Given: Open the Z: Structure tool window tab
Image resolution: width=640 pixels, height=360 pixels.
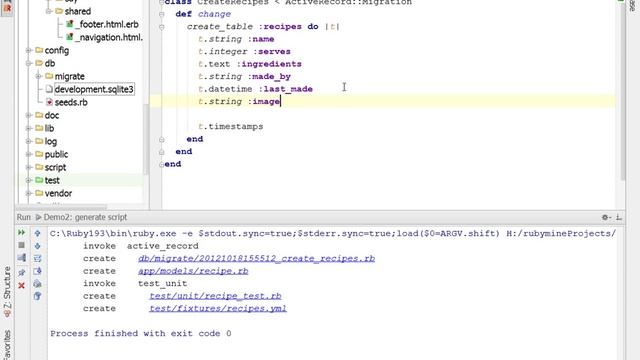Looking at the screenshot, I should coord(7,291).
